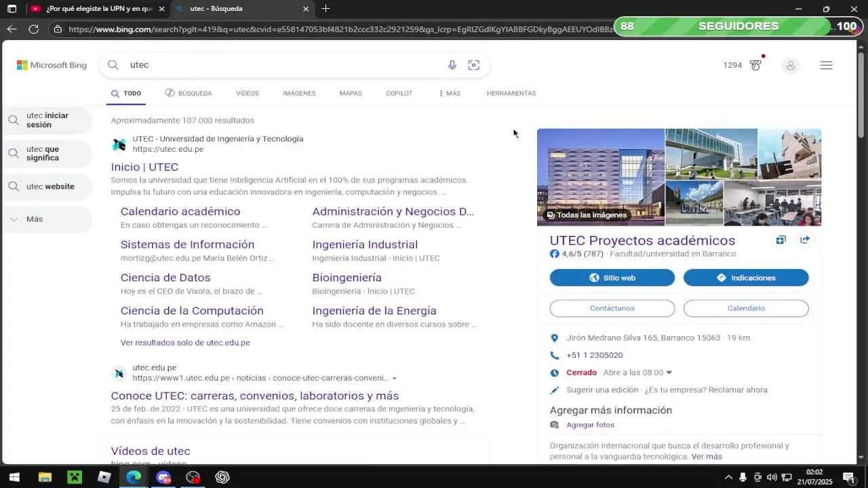Click the Microsoft Bing logo
This screenshot has height=488, width=868.
point(52,65)
